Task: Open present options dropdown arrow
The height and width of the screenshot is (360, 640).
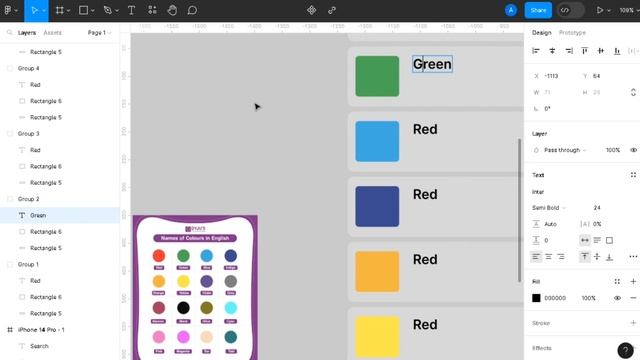Action: [609, 11]
